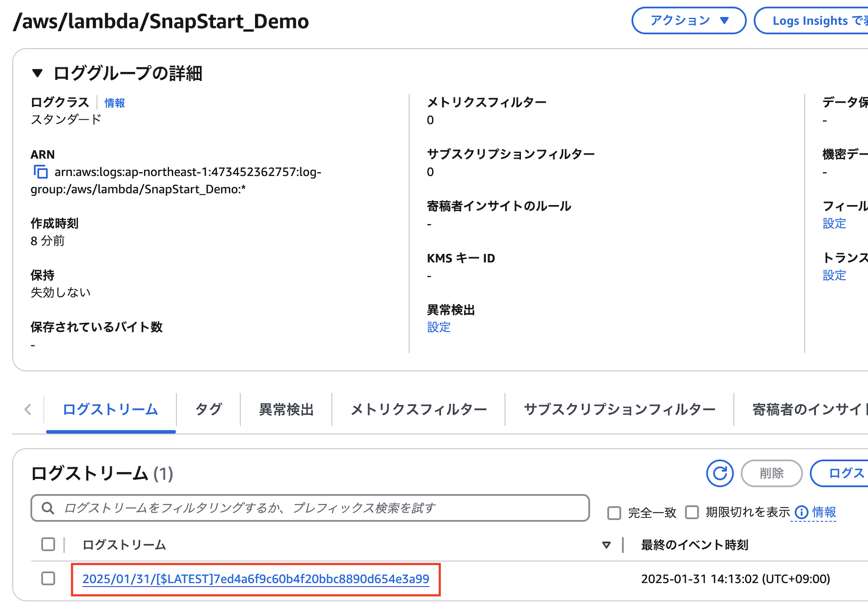Click the search magnifier icon
The width and height of the screenshot is (868, 608).
click(x=48, y=508)
